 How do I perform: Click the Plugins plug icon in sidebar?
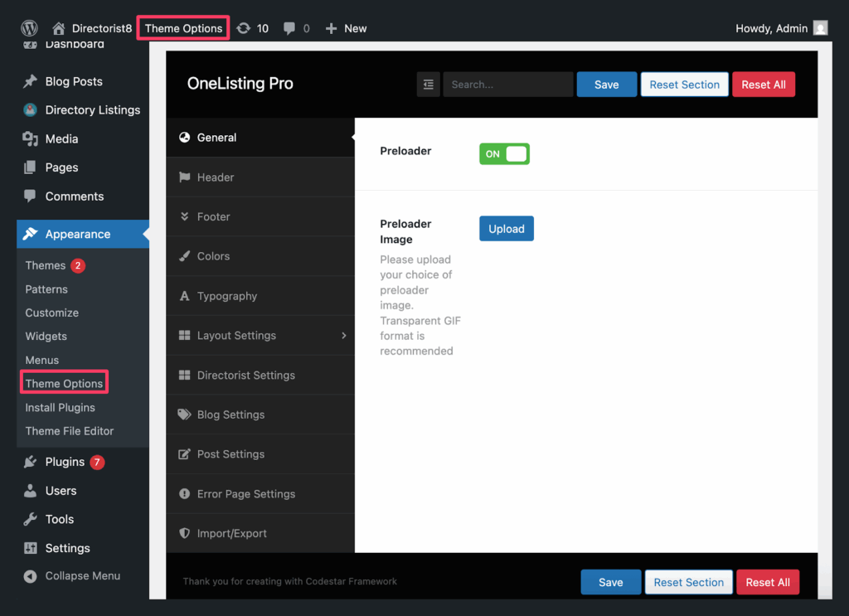(x=31, y=462)
